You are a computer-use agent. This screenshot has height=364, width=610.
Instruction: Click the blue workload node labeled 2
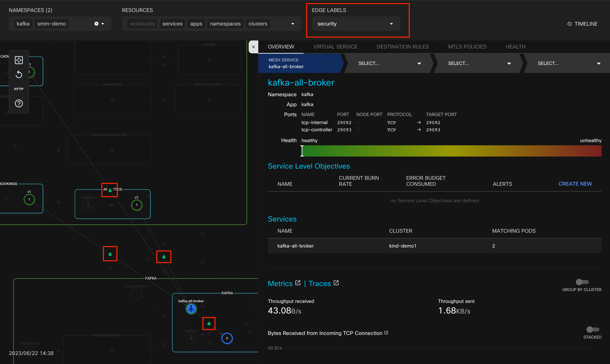tap(227, 338)
